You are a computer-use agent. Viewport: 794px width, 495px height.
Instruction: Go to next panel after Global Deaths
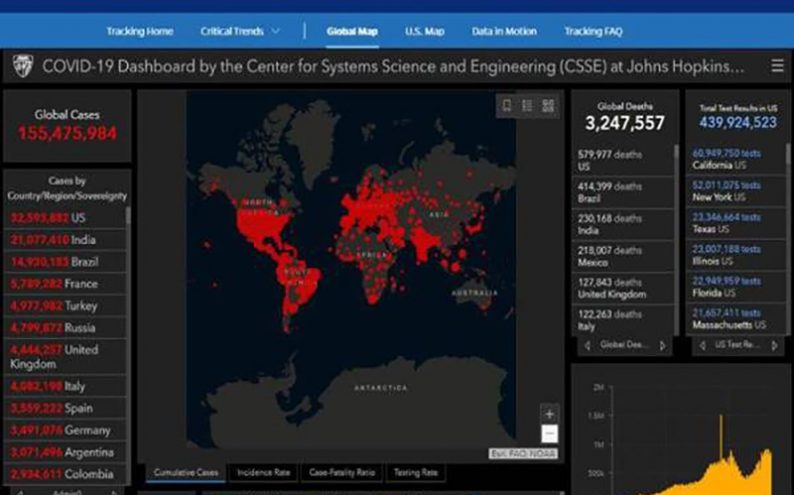tap(661, 346)
